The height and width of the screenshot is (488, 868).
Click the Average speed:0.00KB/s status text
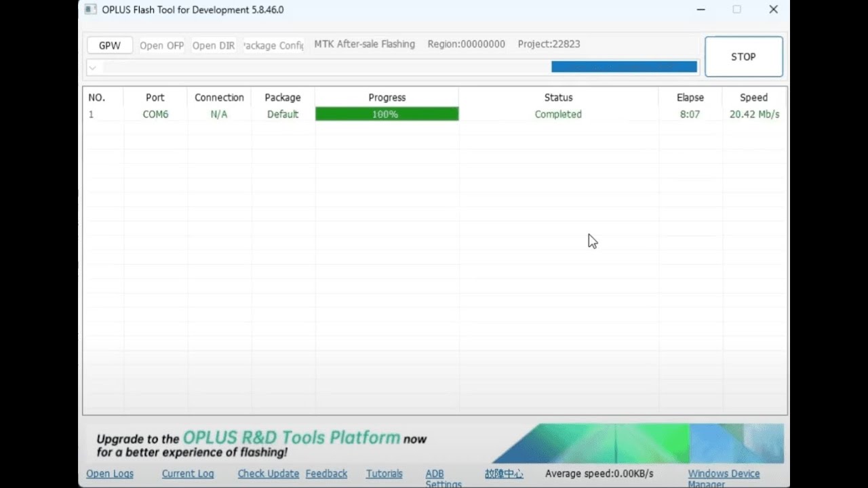tap(599, 474)
